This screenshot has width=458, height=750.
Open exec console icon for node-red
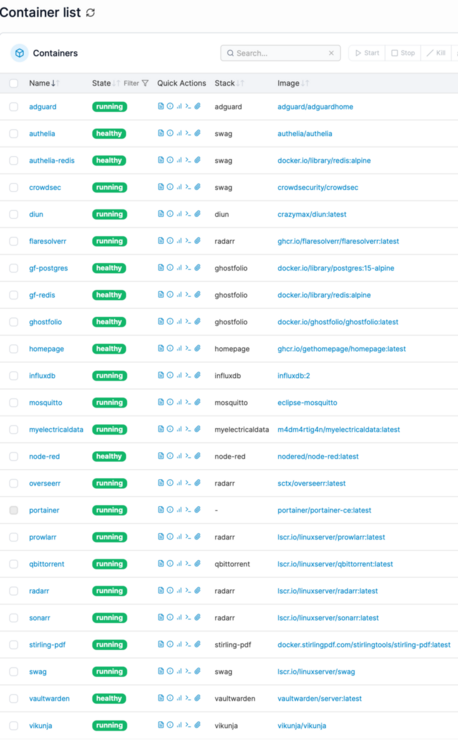point(188,456)
